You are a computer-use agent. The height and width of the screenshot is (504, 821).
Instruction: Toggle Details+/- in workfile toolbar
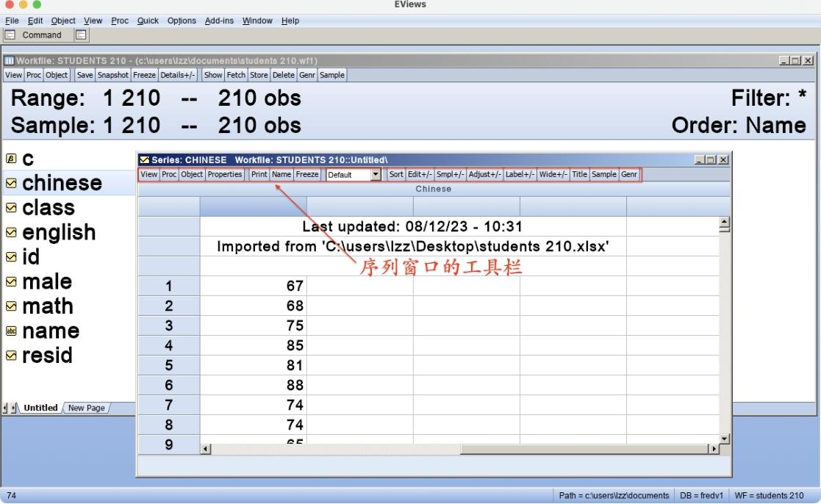click(179, 75)
